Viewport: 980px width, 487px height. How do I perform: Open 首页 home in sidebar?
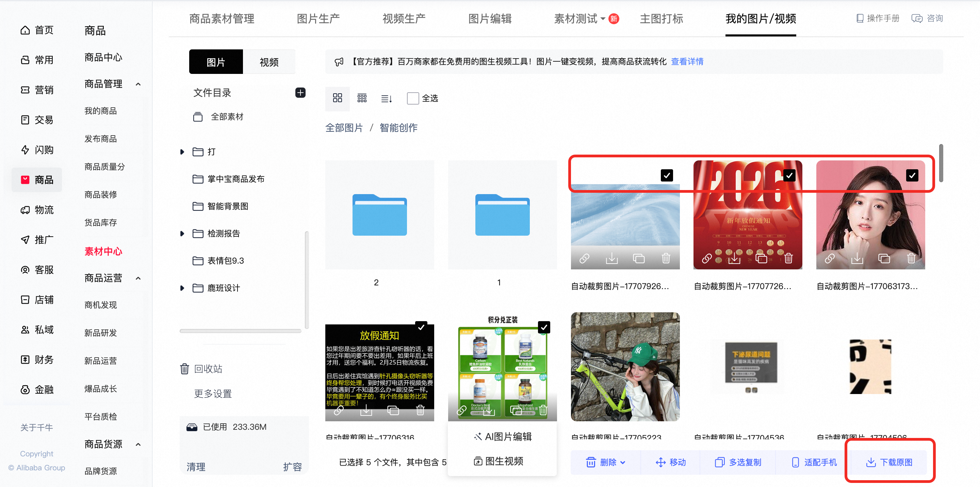pyautogui.click(x=37, y=30)
